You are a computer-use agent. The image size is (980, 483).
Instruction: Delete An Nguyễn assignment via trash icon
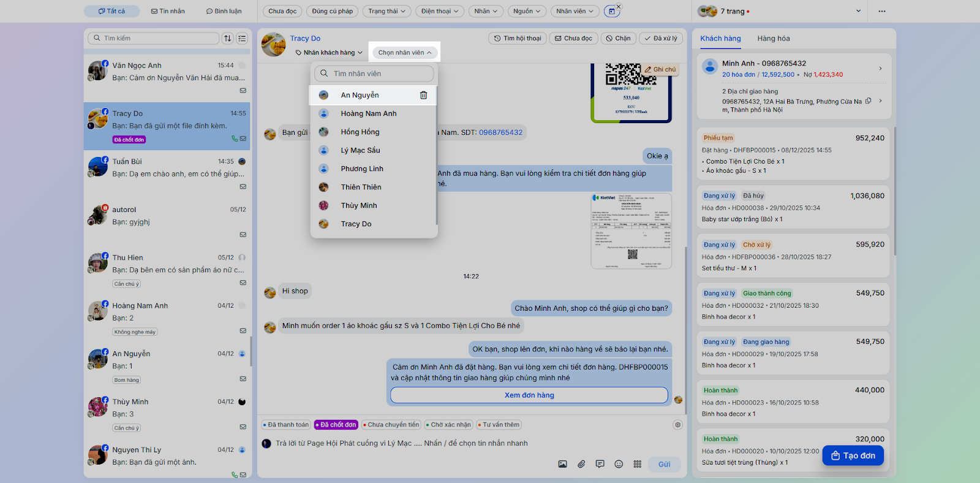coord(423,95)
